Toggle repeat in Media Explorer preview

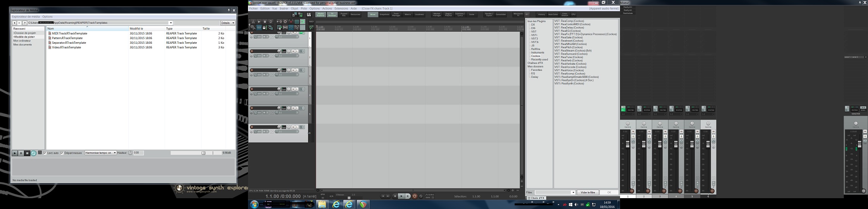coord(33,153)
